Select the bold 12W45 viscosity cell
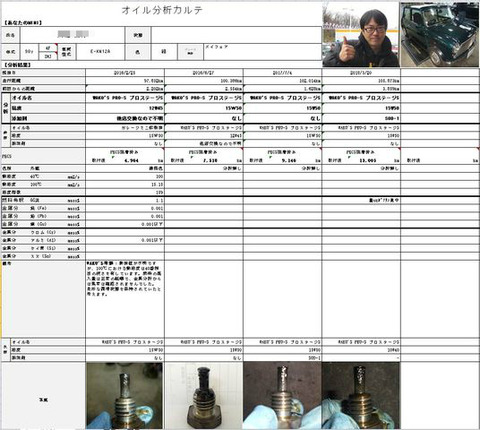This screenshot has height=430, width=480. [125, 108]
